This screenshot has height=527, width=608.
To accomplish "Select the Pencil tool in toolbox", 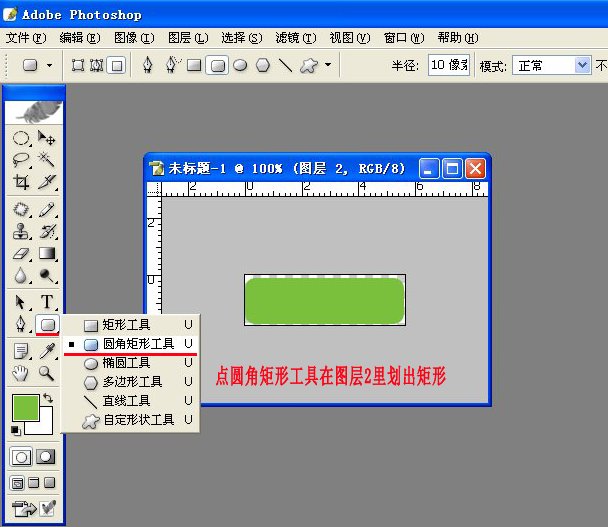I will pyautogui.click(x=47, y=209).
